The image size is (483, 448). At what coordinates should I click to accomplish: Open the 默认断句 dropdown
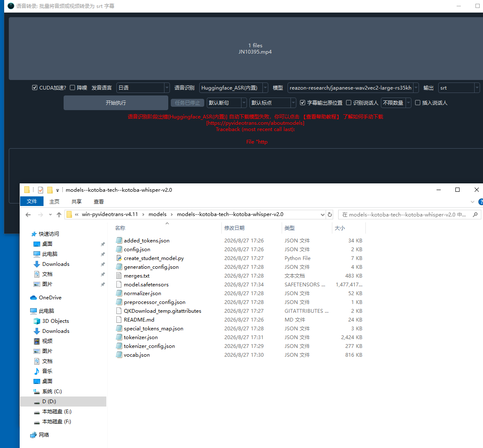click(x=227, y=103)
